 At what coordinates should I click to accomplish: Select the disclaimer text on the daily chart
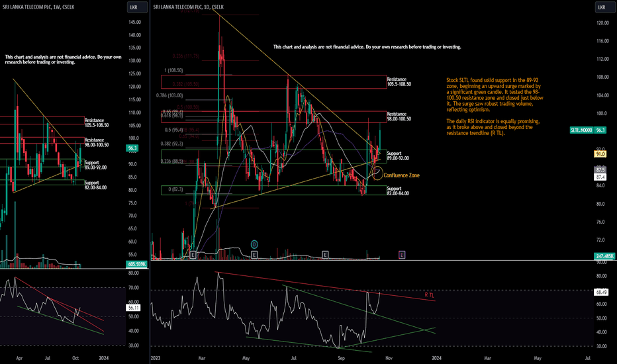coord(367,47)
